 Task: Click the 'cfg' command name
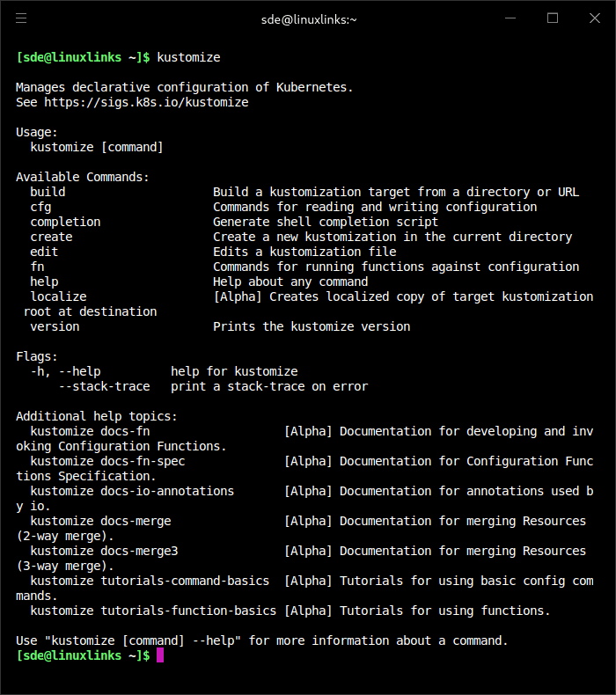40,207
